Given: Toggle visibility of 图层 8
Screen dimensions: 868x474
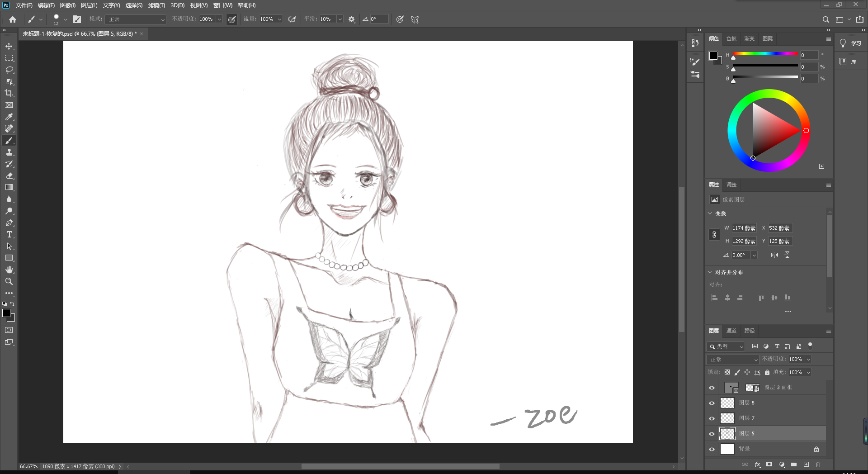Looking at the screenshot, I should (712, 403).
